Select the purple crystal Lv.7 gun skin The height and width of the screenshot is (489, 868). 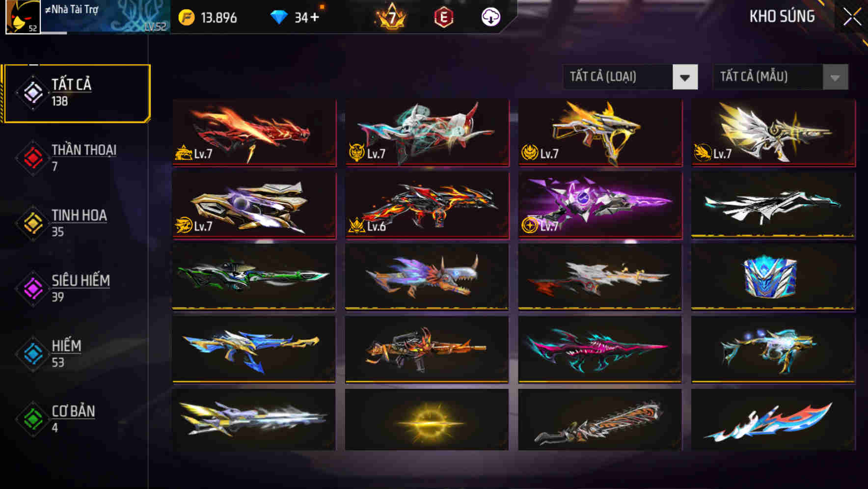click(x=600, y=205)
